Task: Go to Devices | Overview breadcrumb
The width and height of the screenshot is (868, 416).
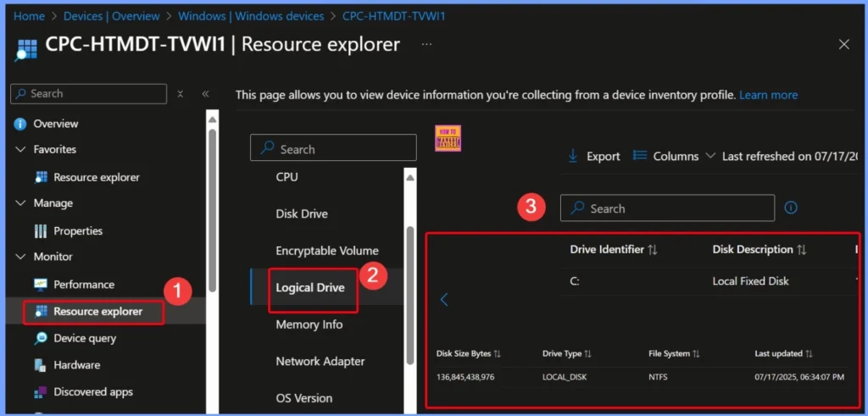Action: [x=111, y=16]
